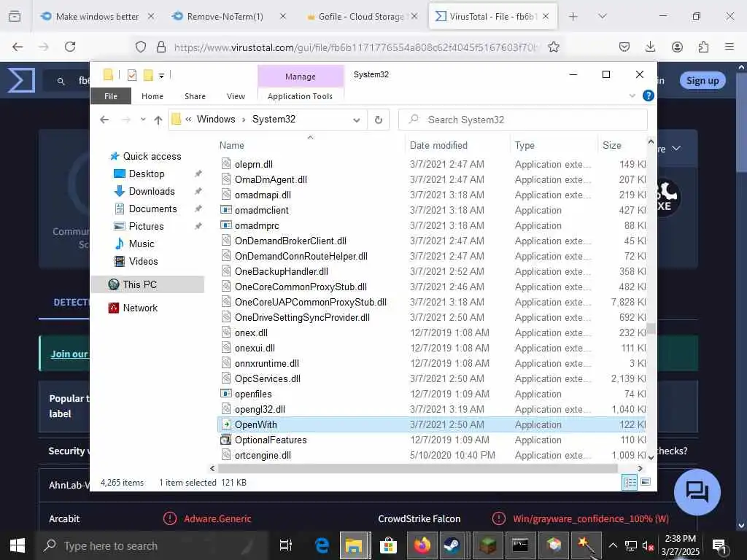
Task: Open the Share ribbon tab
Action: click(x=195, y=96)
